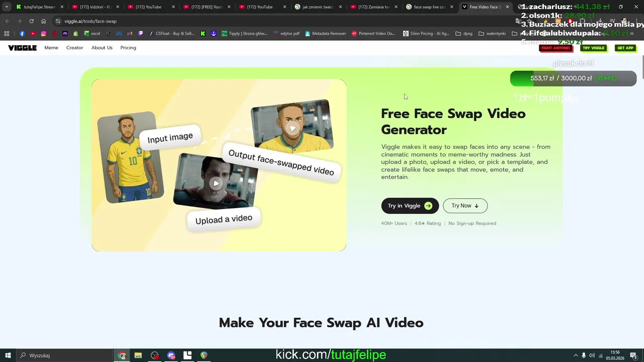Open the Instagram bookmark icon
Screen dimensions: 644x362
click(43, 34)
